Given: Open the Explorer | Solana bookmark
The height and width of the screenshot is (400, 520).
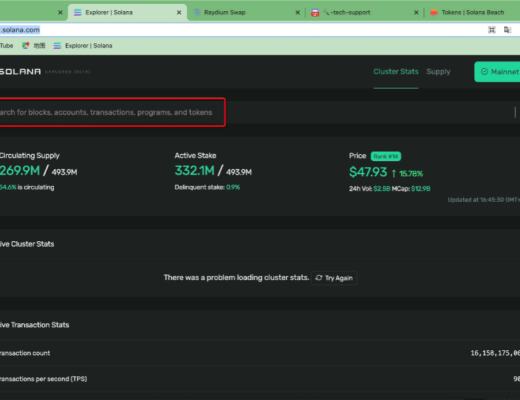Looking at the screenshot, I should pyautogui.click(x=83, y=45).
